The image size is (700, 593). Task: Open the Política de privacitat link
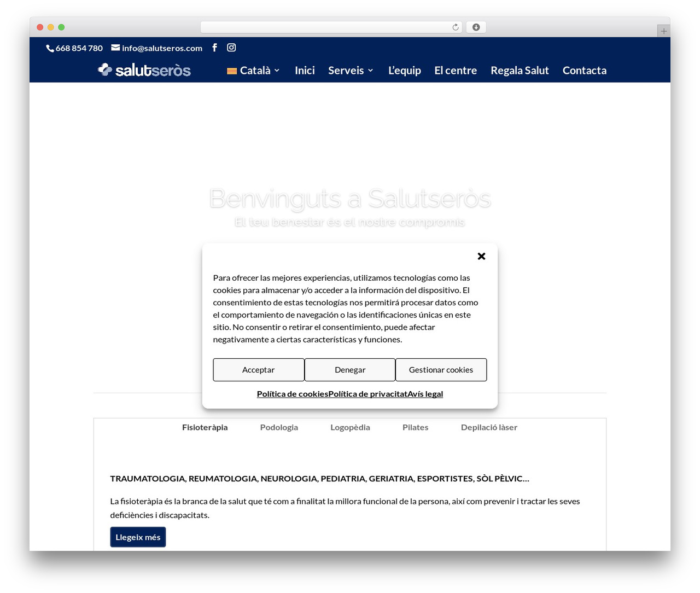coord(368,394)
